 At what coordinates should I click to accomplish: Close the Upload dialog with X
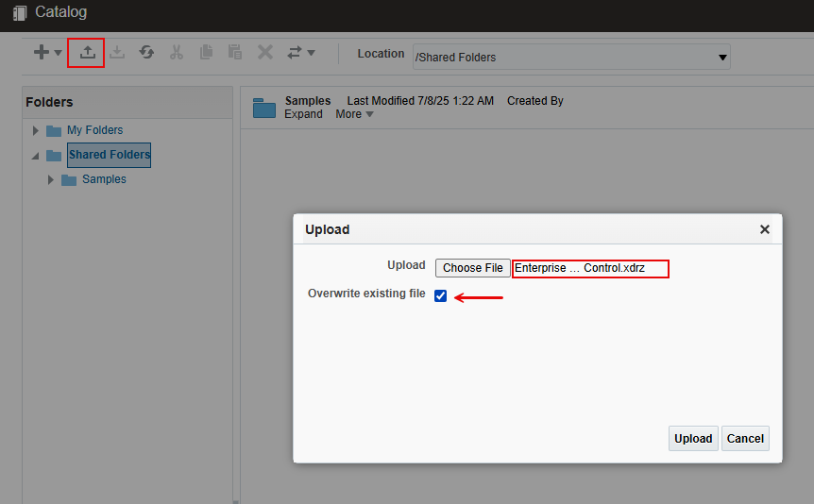pyautogui.click(x=764, y=229)
